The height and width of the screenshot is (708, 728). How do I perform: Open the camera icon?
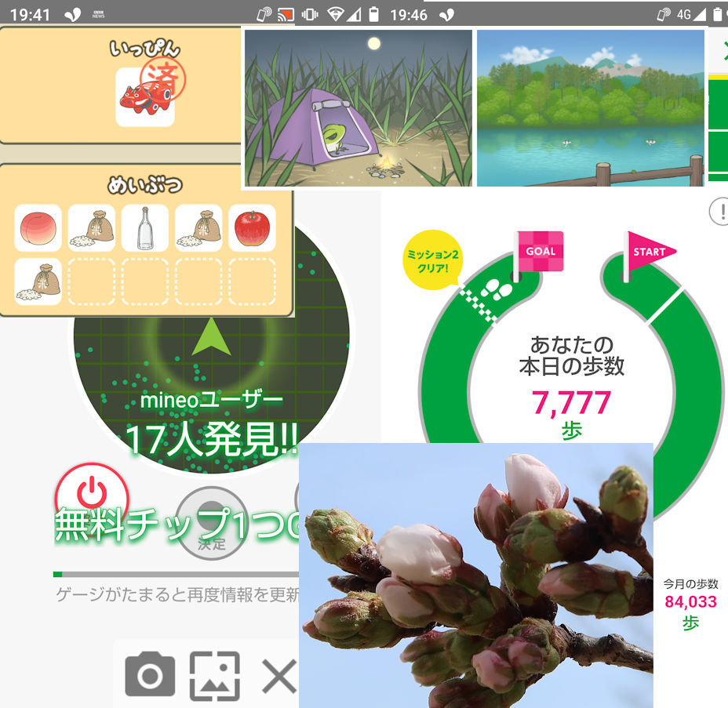150,674
